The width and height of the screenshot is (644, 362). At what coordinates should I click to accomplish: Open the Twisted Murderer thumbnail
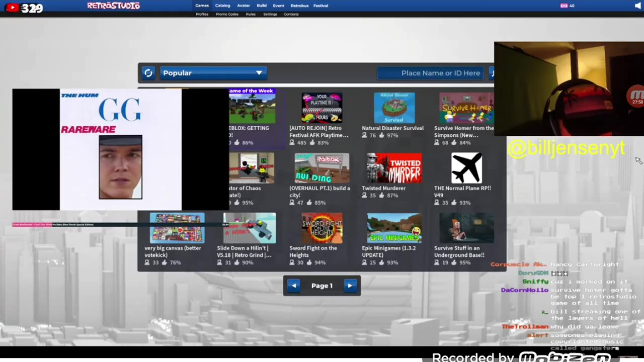(394, 168)
